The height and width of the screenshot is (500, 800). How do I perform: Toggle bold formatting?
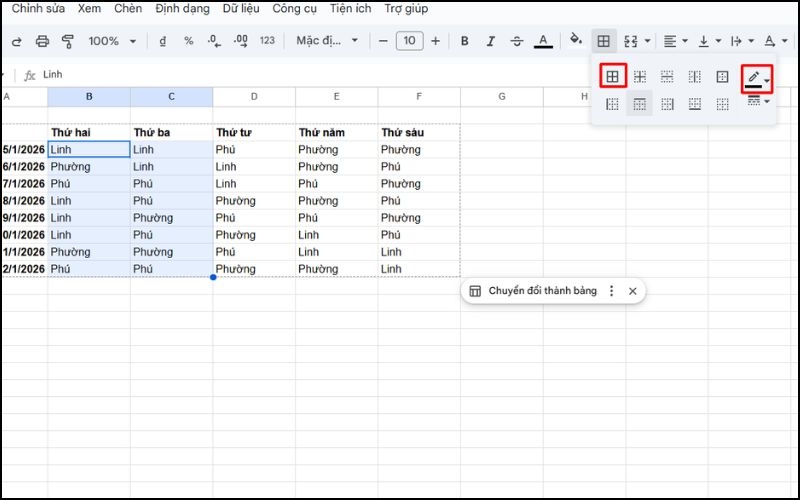(464, 41)
